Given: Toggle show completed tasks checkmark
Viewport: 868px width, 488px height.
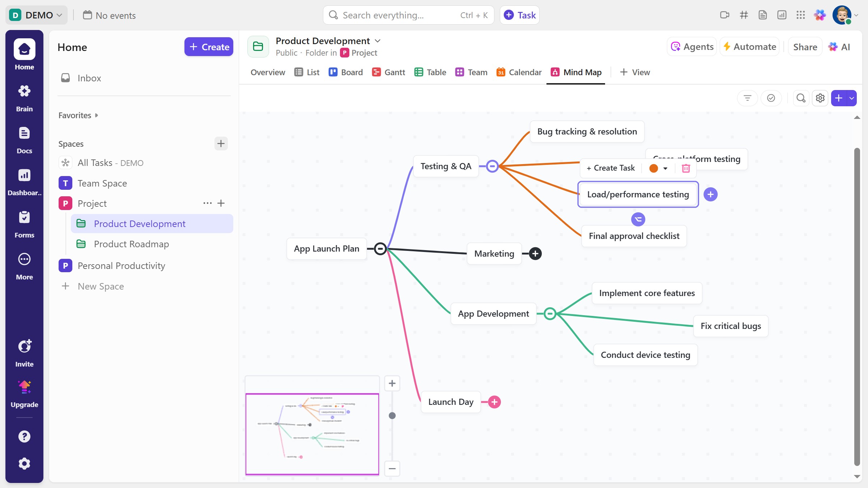Looking at the screenshot, I should tap(771, 98).
